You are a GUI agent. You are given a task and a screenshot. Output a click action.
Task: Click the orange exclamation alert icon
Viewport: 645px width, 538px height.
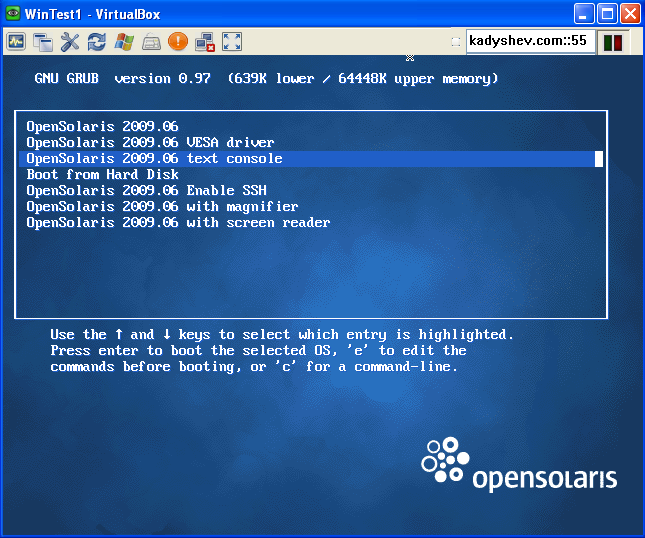click(178, 42)
